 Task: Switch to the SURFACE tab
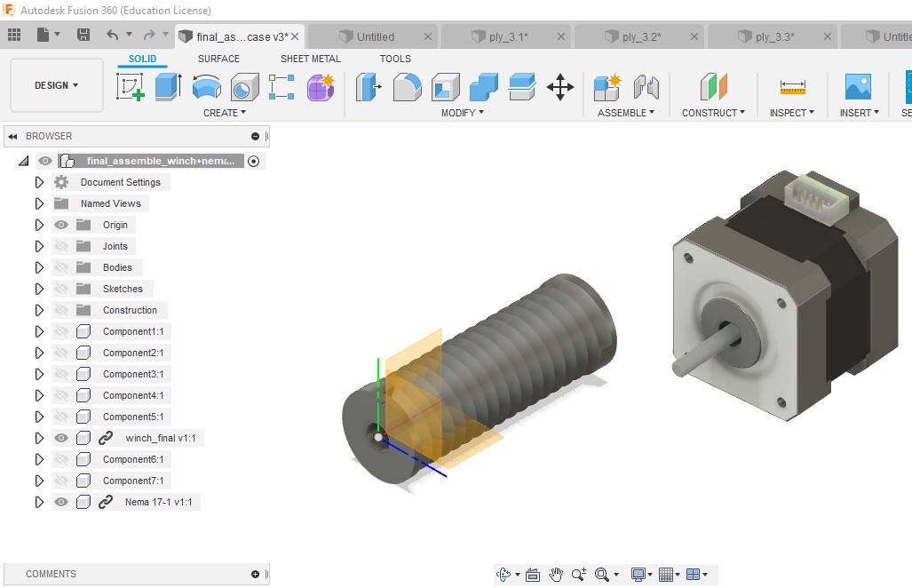(x=218, y=59)
